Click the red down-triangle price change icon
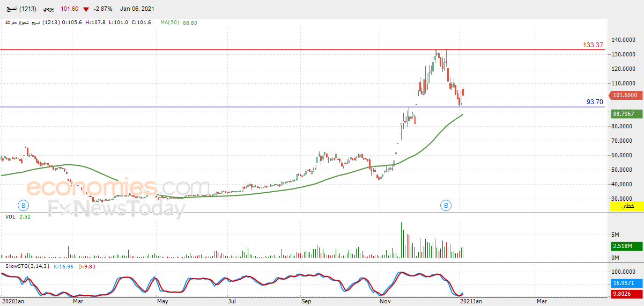Image resolution: width=644 pixels, height=306 pixels. pyautogui.click(x=86, y=9)
